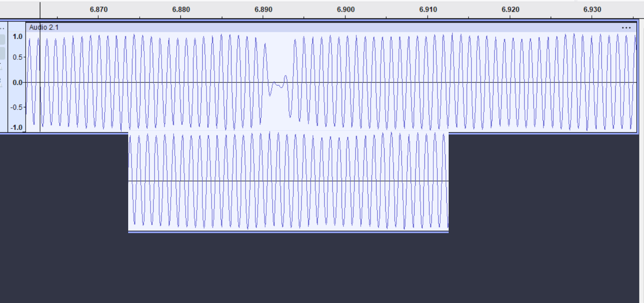
Task: Click the -1.0 label on vertical scale
Action: [17, 127]
